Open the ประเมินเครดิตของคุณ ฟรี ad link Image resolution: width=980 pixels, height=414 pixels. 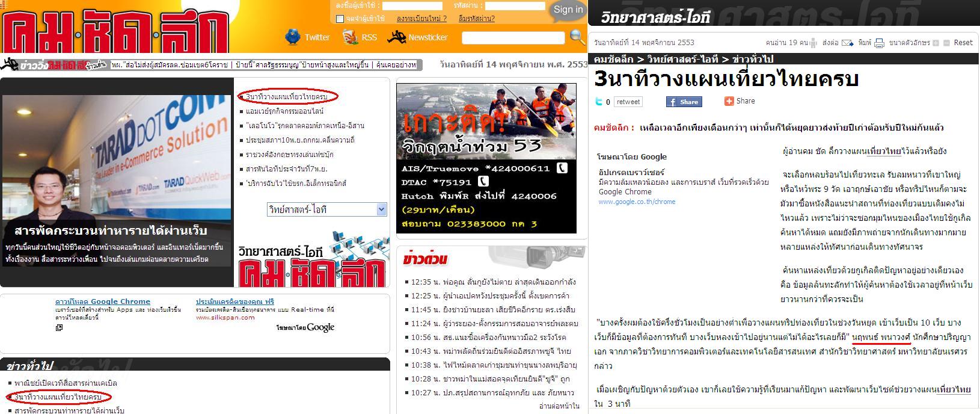[x=235, y=301]
